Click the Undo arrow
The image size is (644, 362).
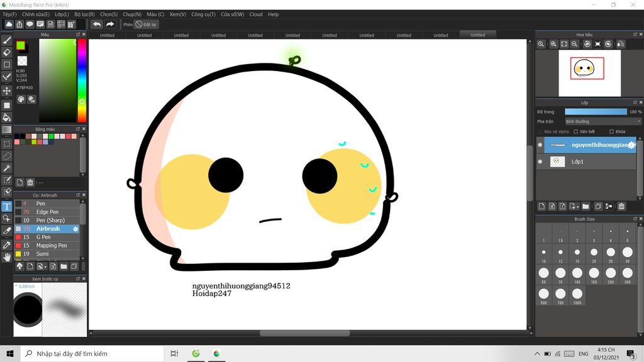click(97, 25)
